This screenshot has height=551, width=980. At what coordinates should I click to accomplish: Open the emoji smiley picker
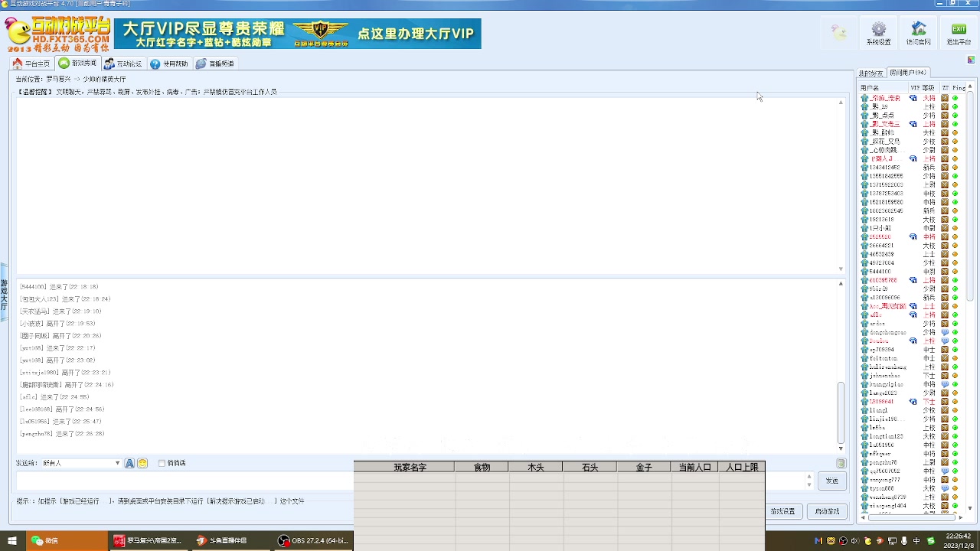pos(142,463)
